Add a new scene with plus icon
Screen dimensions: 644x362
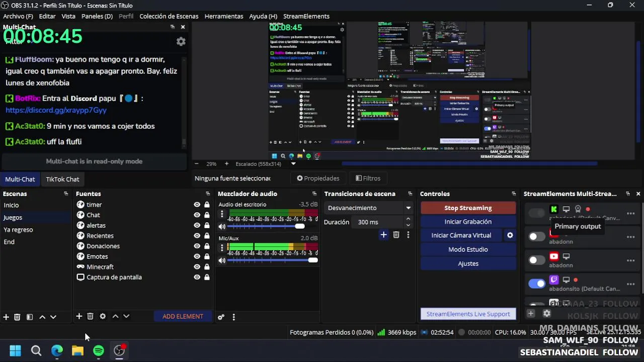click(x=6, y=317)
